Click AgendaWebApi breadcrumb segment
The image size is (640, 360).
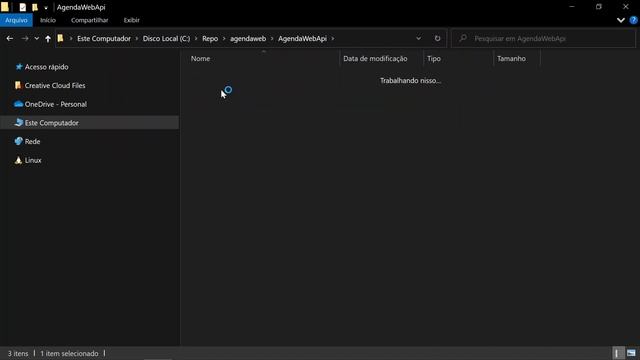(302, 38)
